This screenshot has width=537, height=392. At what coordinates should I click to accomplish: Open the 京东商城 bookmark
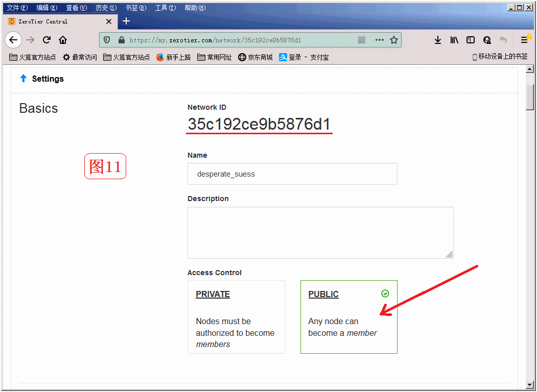coord(255,57)
